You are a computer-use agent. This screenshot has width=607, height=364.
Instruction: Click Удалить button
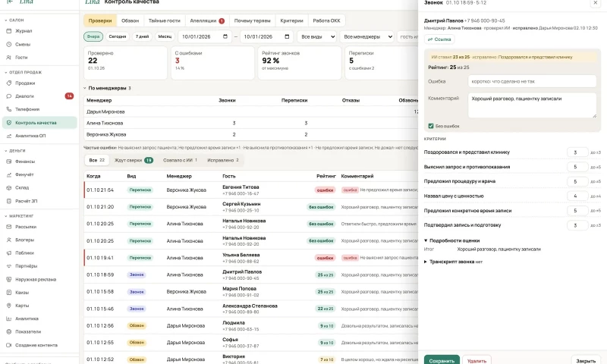476,360
